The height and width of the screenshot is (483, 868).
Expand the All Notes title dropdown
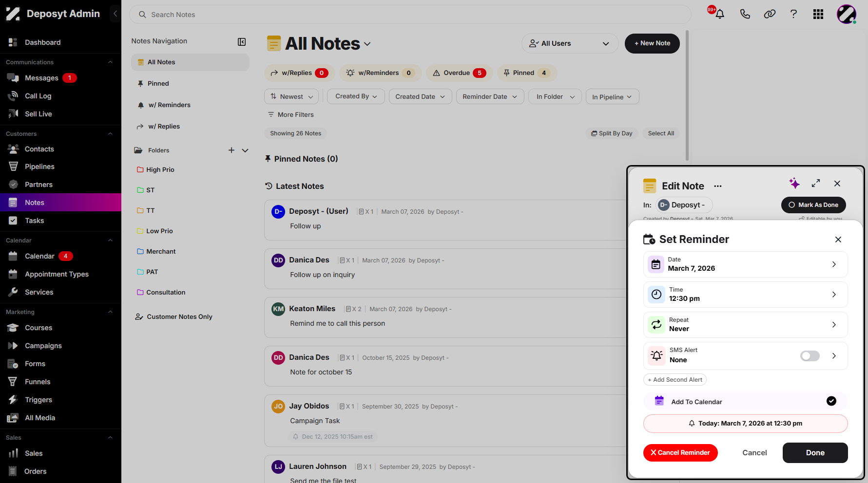pos(367,44)
